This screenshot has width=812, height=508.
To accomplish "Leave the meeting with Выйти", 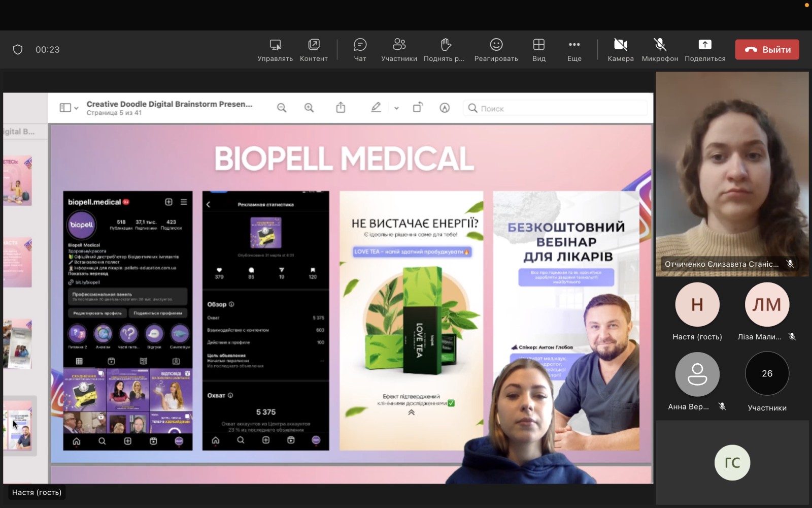I will [767, 49].
